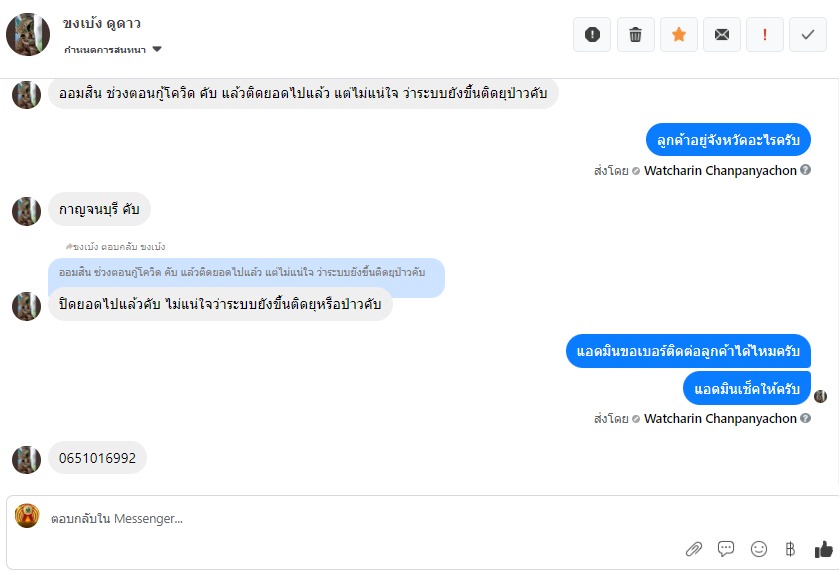Click the envelope mark-as-unread icon
839x573 pixels.
(x=722, y=35)
